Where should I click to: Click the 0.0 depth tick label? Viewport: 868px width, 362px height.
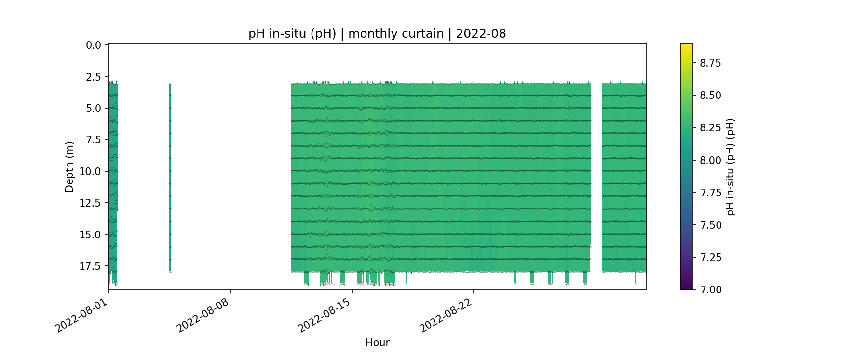click(94, 45)
